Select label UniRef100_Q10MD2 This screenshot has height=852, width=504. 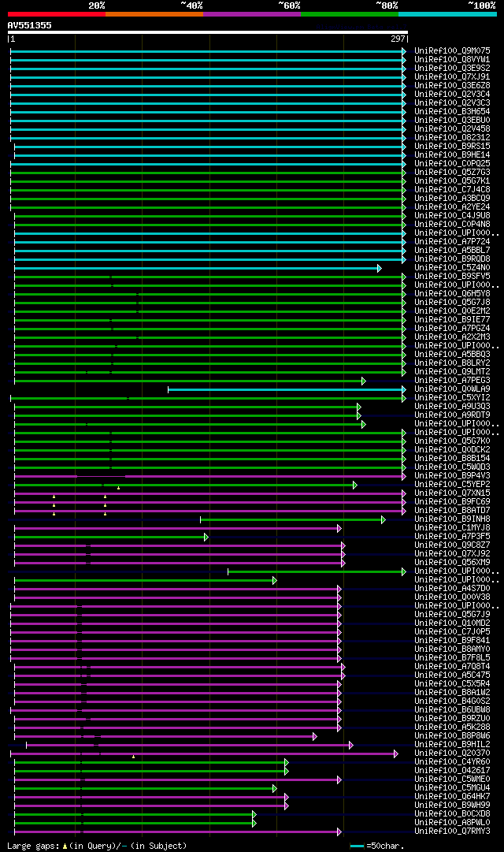(452, 623)
